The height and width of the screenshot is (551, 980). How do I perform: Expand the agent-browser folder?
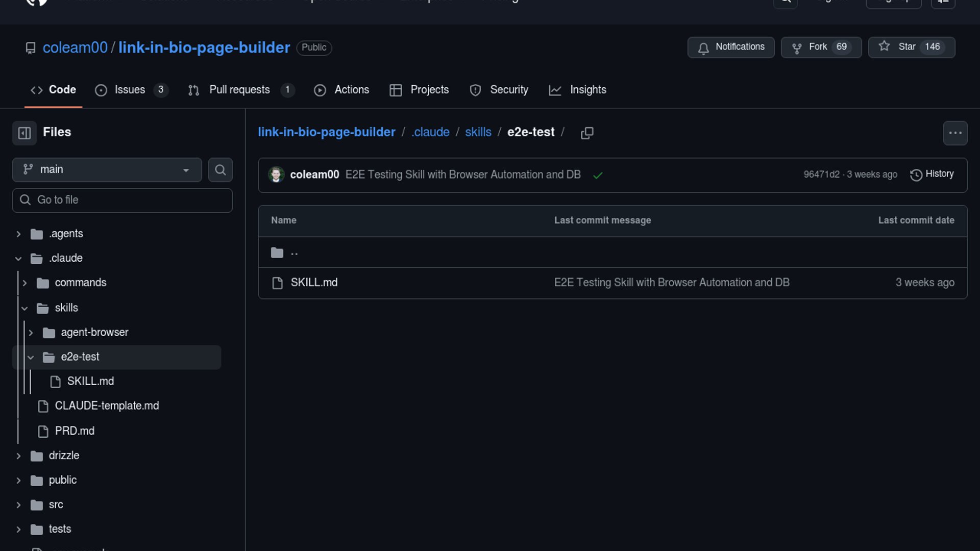(31, 333)
